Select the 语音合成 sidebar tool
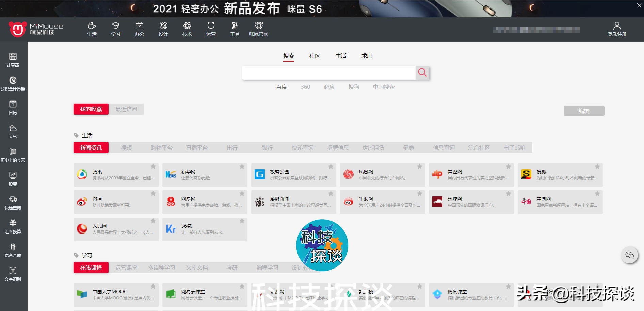This screenshot has height=311, width=644. pyautogui.click(x=13, y=250)
